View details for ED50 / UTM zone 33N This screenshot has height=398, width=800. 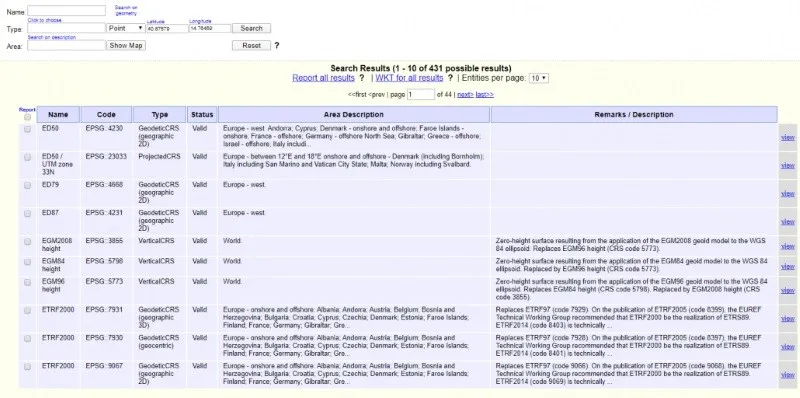coord(787,165)
